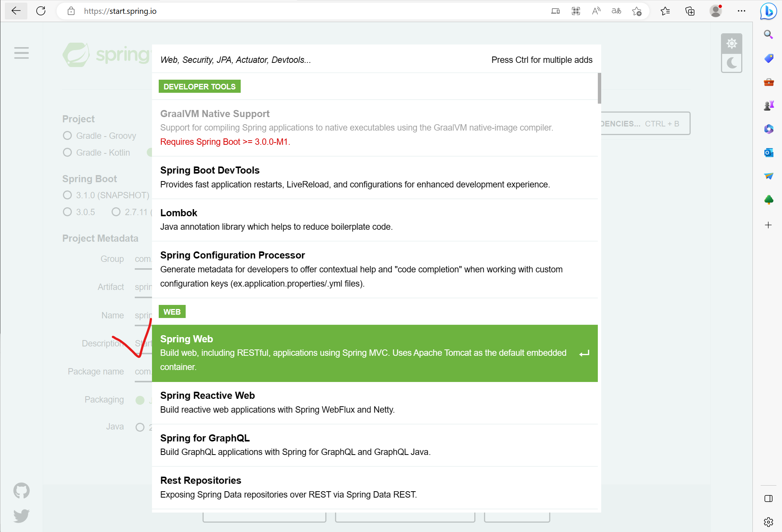The image size is (782, 532).
Task: Click browser back arrow
Action: point(16,11)
